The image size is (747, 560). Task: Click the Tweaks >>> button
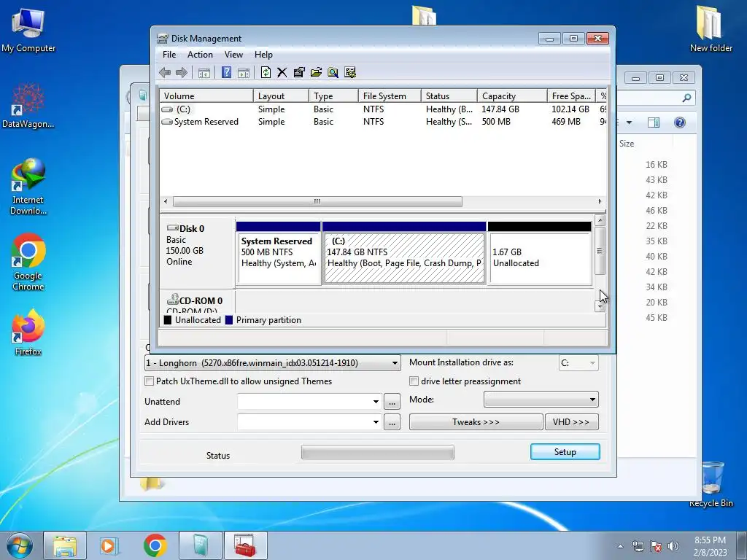pos(476,422)
